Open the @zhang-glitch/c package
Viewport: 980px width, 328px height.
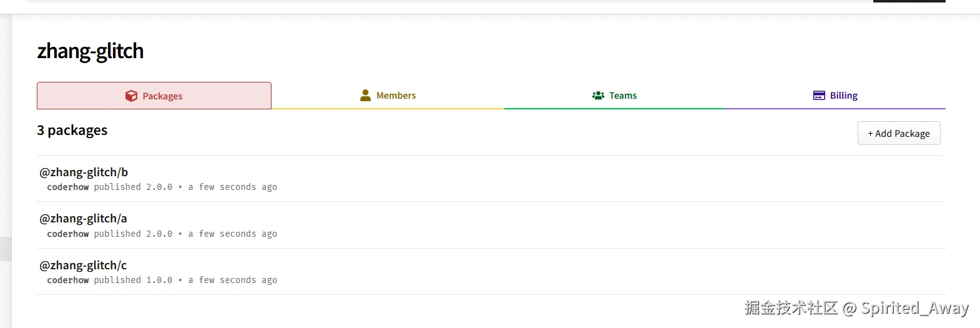83,266
